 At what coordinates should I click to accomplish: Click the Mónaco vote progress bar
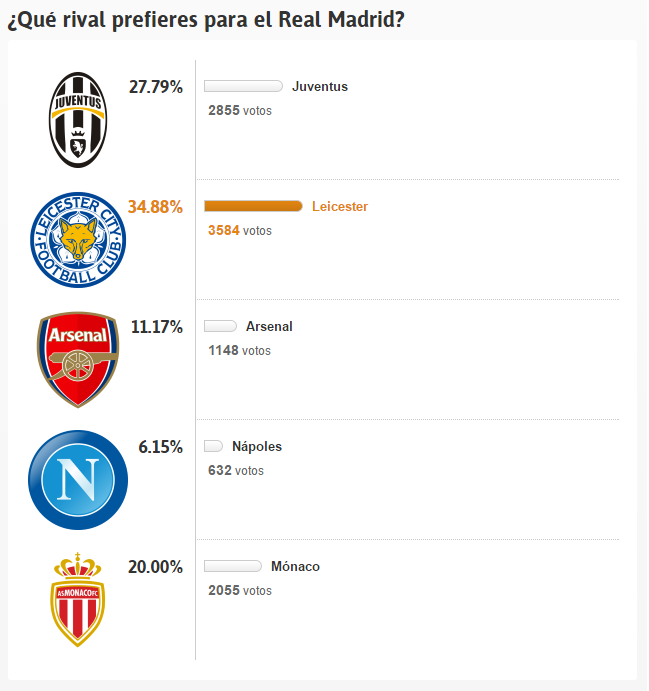point(232,566)
